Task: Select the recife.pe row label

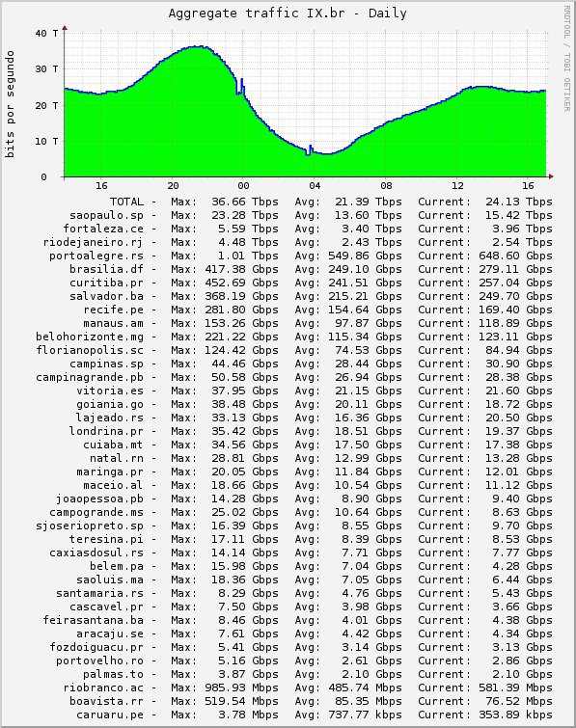Action: (113, 310)
